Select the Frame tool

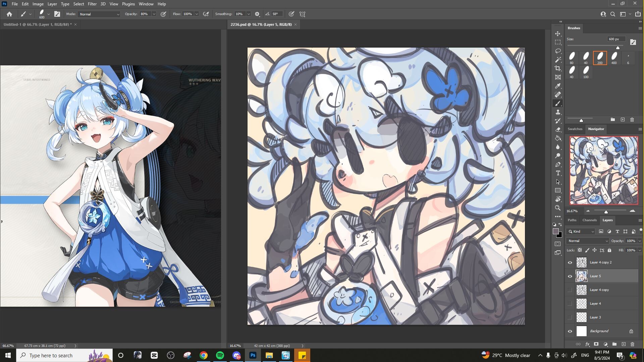click(558, 77)
